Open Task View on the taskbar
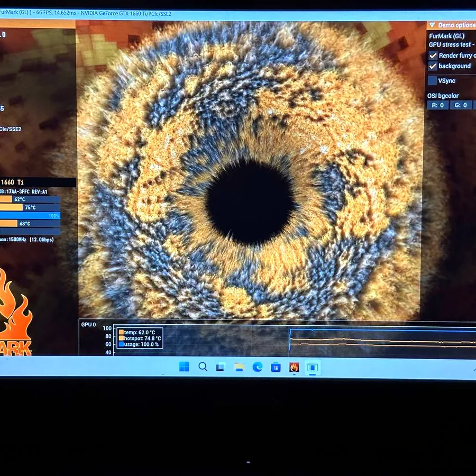The image size is (476, 476). pyautogui.click(x=221, y=367)
